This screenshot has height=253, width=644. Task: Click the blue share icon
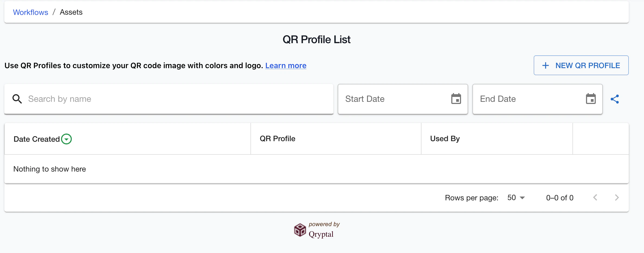click(x=615, y=99)
